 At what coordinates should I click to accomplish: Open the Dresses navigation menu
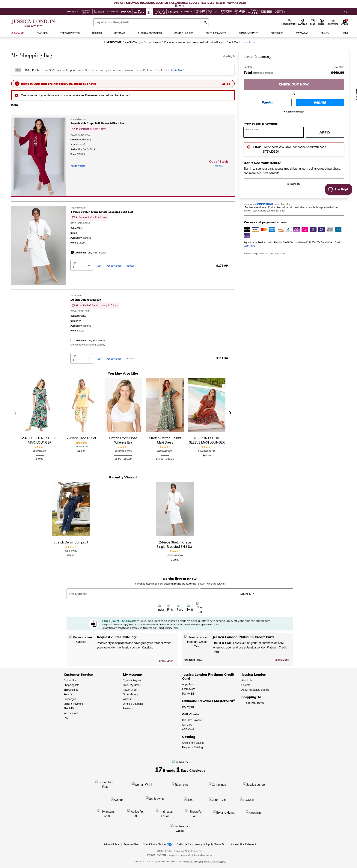tap(97, 33)
